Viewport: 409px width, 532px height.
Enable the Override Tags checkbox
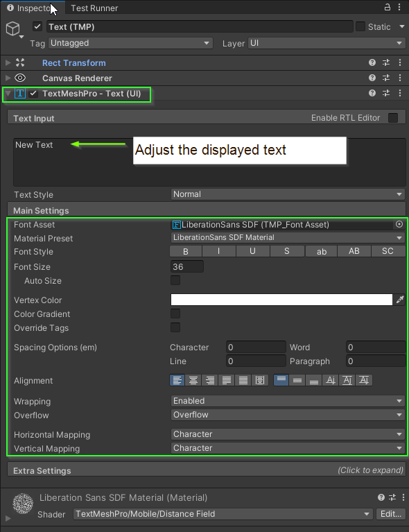tap(175, 327)
